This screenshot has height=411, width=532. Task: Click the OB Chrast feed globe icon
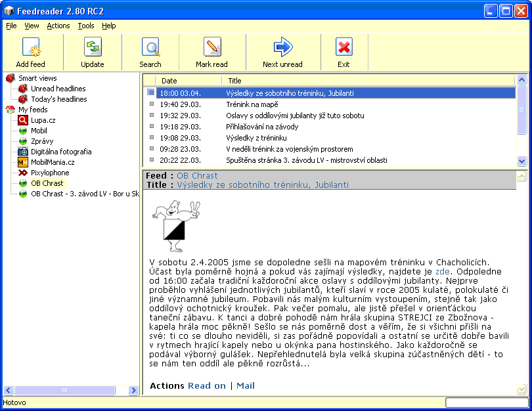click(23, 183)
